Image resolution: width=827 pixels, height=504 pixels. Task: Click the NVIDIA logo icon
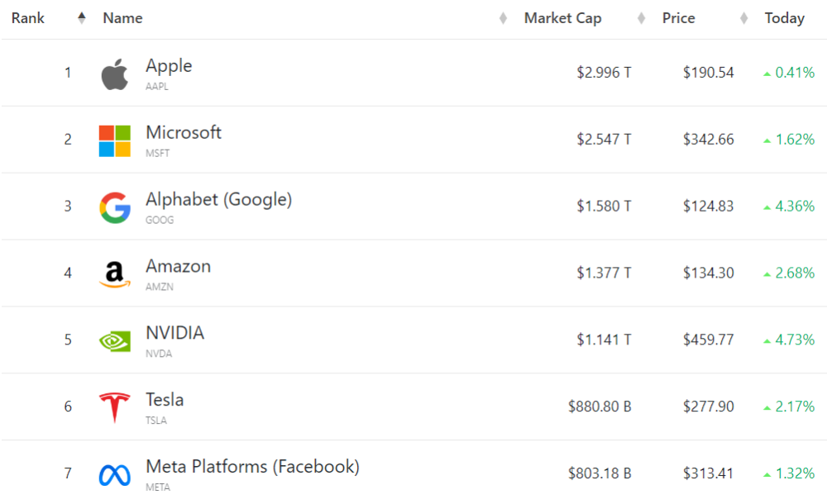tap(115, 340)
